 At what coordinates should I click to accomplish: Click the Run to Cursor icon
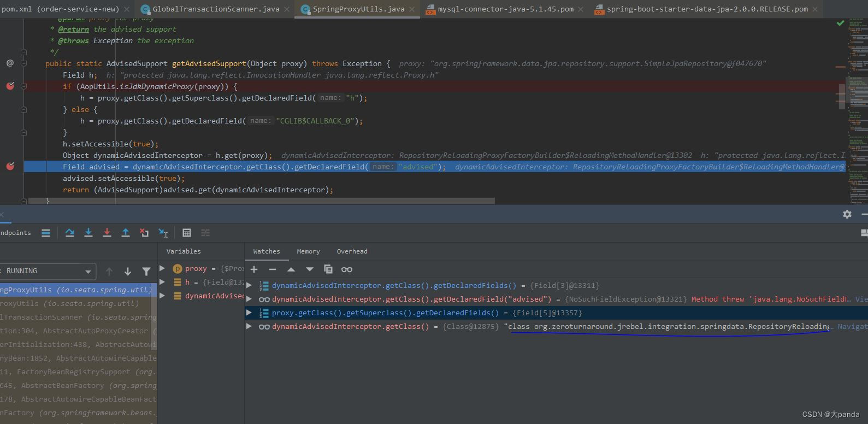click(x=163, y=233)
